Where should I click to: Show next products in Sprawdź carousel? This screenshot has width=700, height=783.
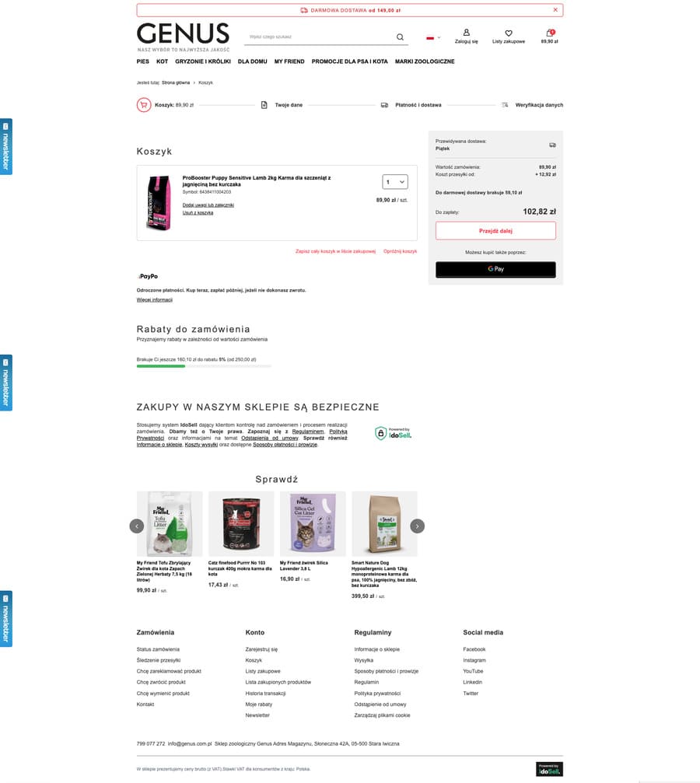(x=417, y=526)
